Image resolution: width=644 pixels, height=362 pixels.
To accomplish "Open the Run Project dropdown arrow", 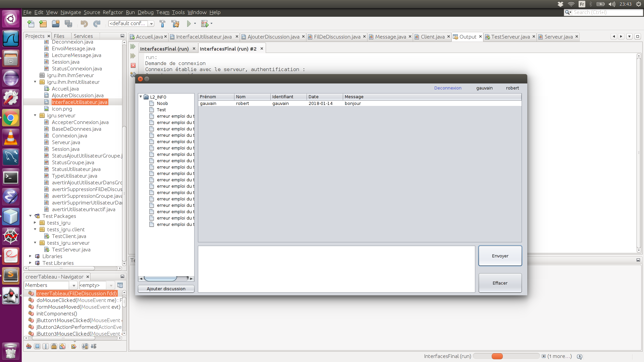I will click(195, 23).
